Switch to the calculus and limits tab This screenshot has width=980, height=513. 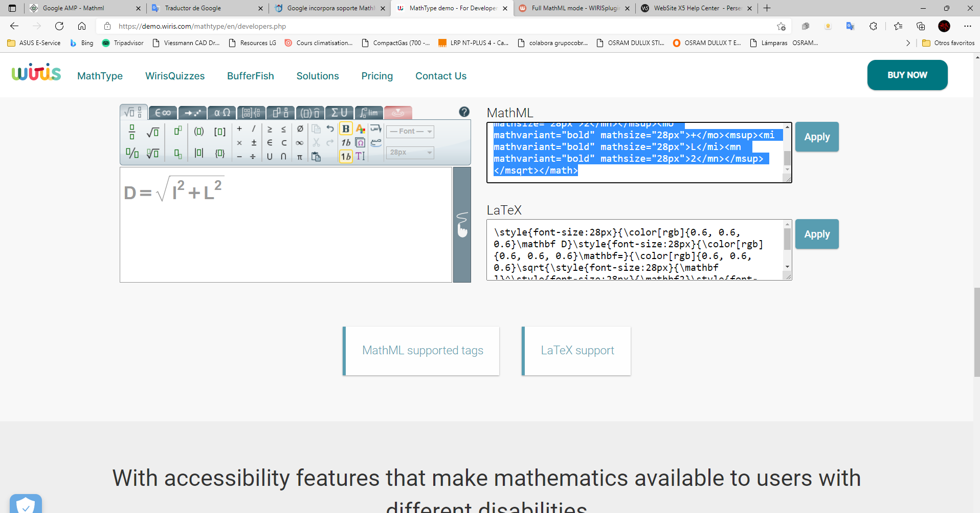(x=369, y=113)
